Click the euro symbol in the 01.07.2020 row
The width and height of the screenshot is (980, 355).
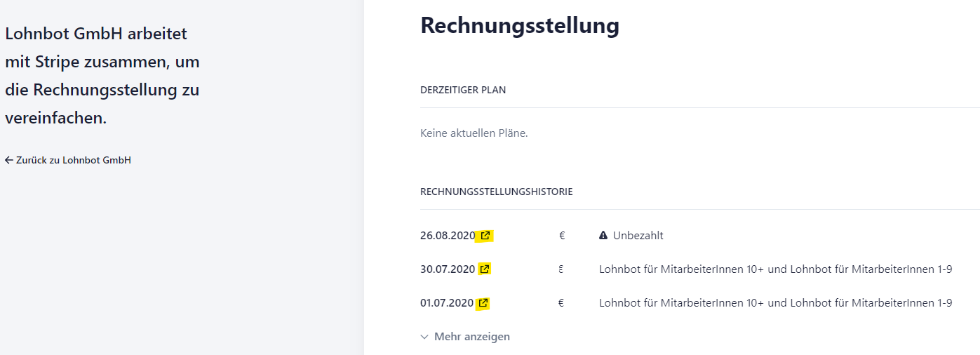click(562, 303)
